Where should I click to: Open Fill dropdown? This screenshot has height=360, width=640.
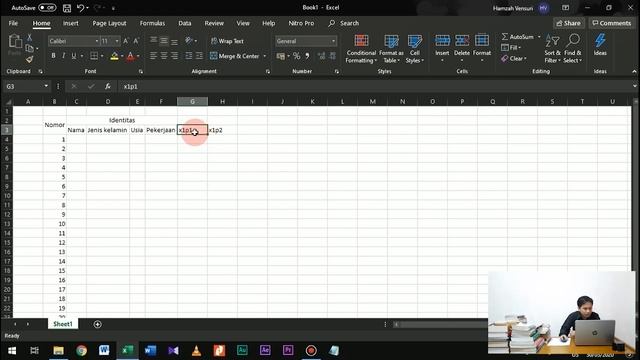coord(511,48)
